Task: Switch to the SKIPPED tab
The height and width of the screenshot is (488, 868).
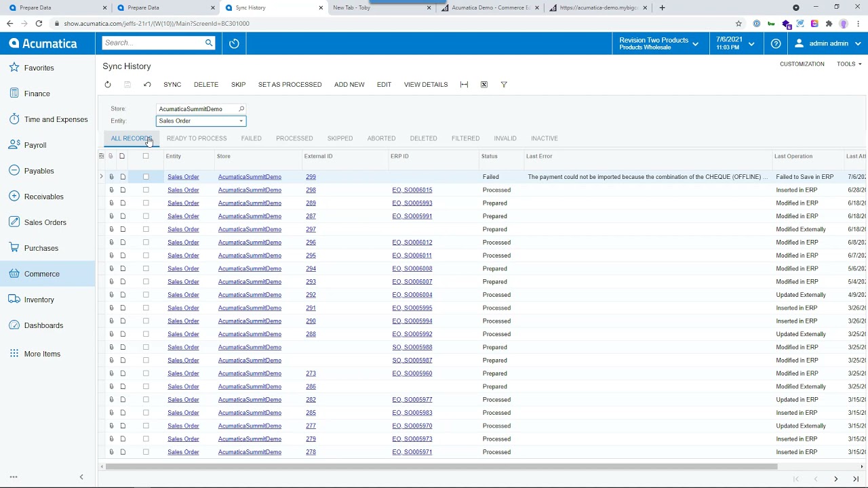Action: pos(340,138)
